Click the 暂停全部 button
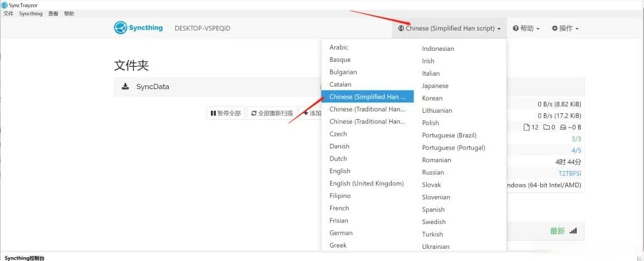This screenshot has width=644, height=261. 225,113
